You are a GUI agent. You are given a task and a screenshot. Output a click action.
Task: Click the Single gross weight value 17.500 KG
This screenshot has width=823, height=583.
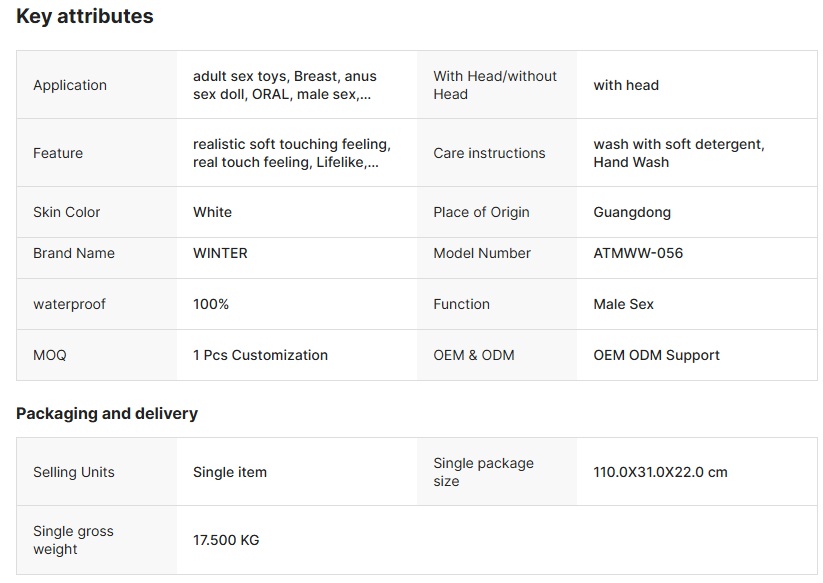[x=226, y=540]
